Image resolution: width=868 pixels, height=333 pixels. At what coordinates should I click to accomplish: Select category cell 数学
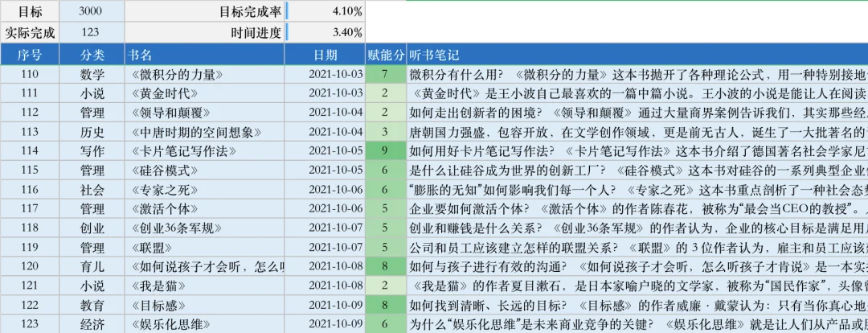point(92,74)
